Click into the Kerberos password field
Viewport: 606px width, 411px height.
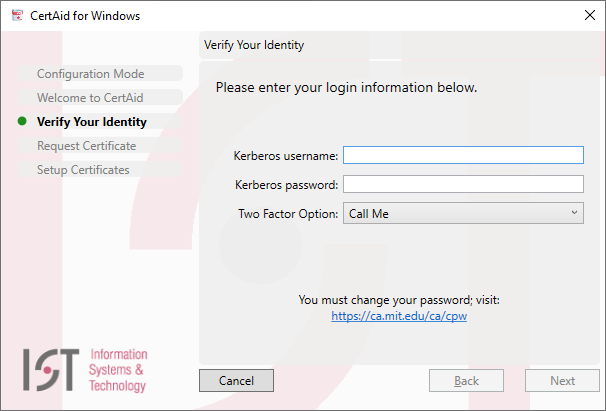pos(463,184)
